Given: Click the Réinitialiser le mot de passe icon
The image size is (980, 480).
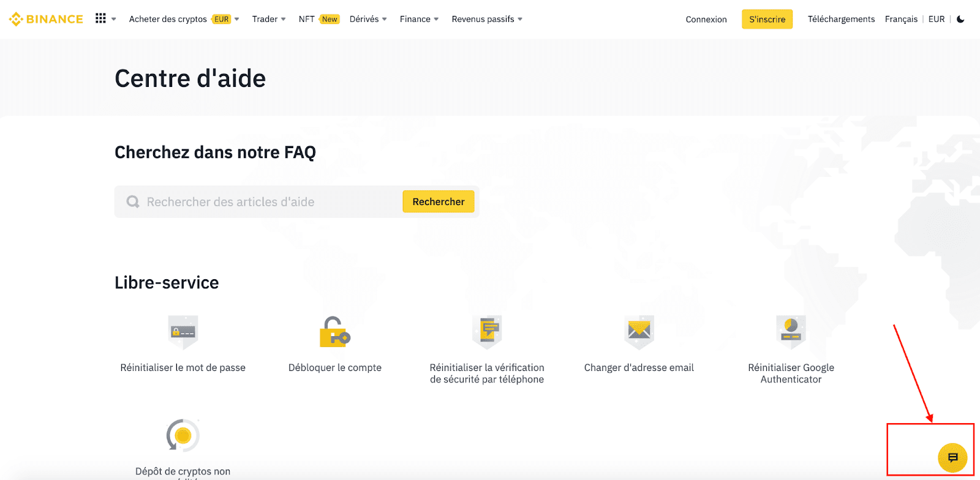Looking at the screenshot, I should click(183, 332).
